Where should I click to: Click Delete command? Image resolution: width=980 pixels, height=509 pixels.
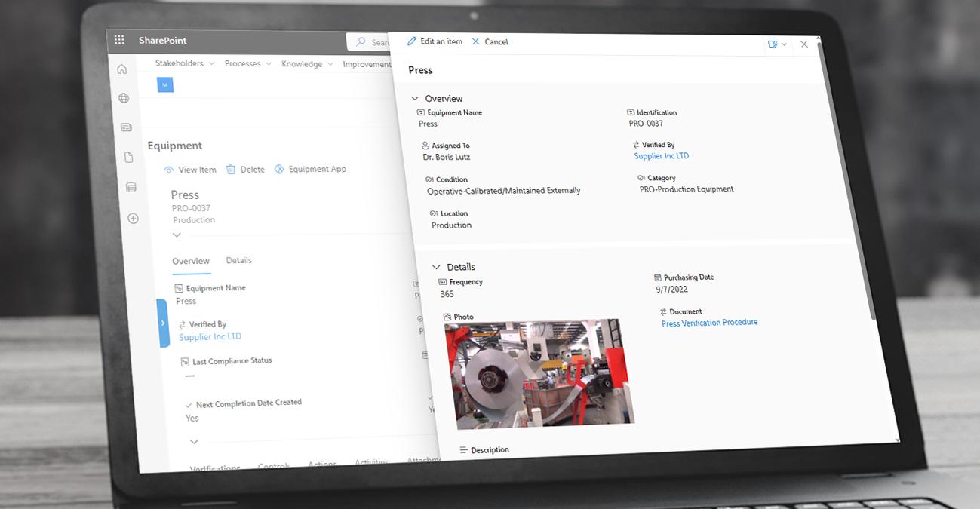tap(245, 170)
